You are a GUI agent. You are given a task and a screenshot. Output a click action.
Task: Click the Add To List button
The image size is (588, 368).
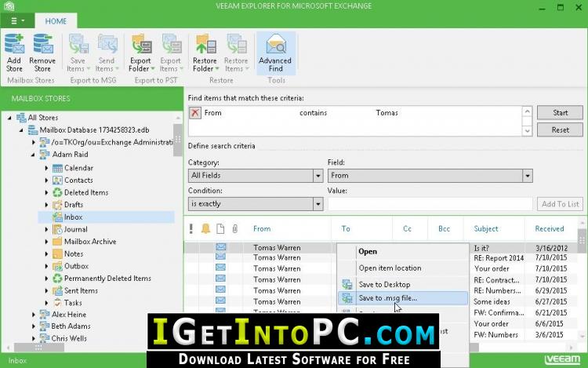(560, 204)
